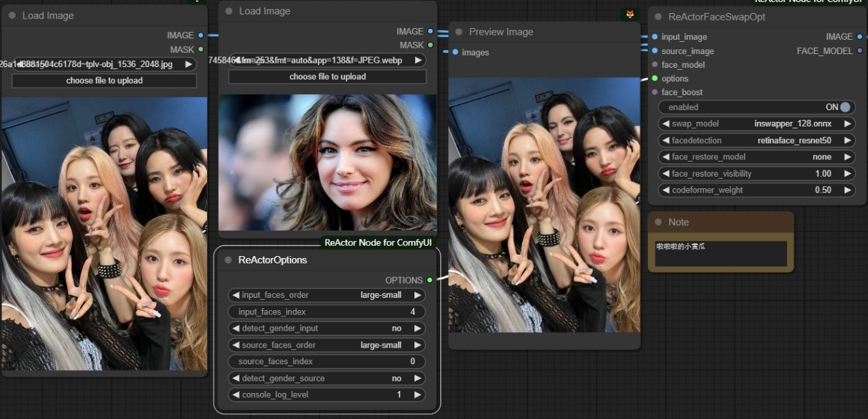Click the ReActorOptions node collapse dot
Image resolution: width=868 pixels, height=419 pixels.
click(228, 260)
